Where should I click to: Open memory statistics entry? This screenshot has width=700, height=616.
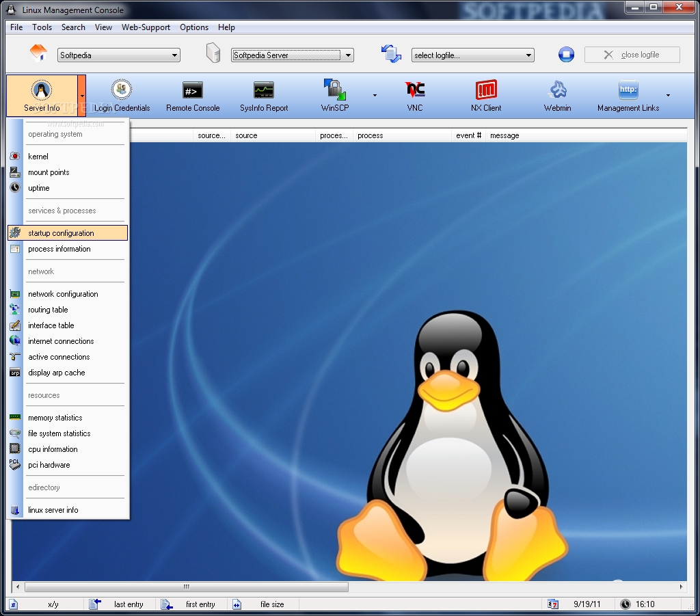[x=68, y=418]
